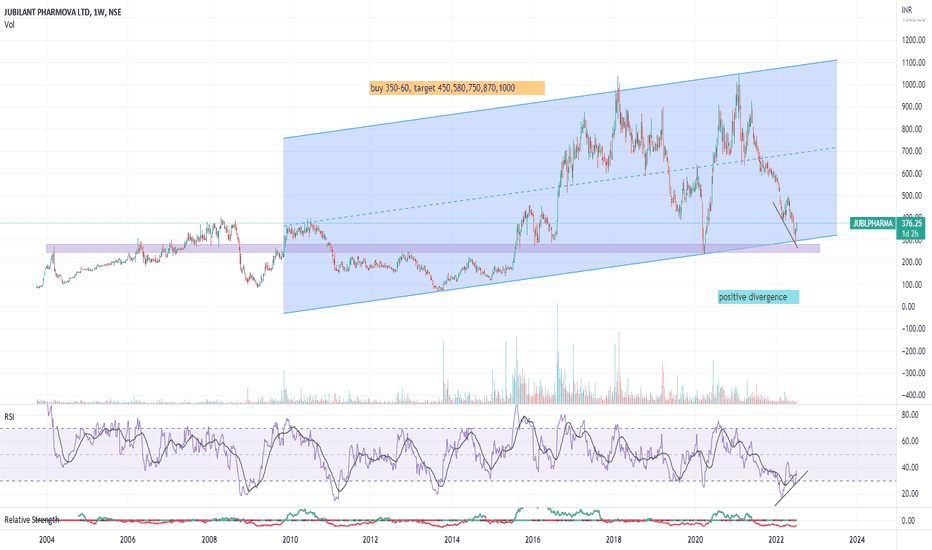Select the Relative Strength indicator label

coord(32,520)
